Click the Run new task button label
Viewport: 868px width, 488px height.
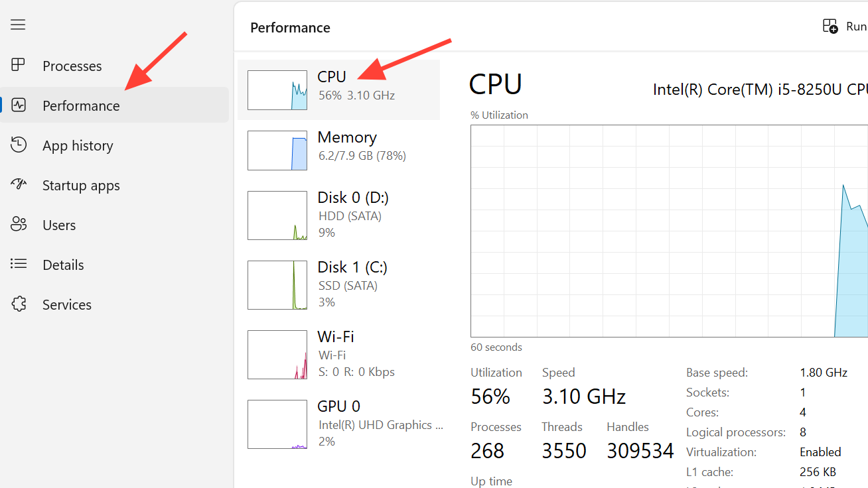pyautogui.click(x=856, y=27)
